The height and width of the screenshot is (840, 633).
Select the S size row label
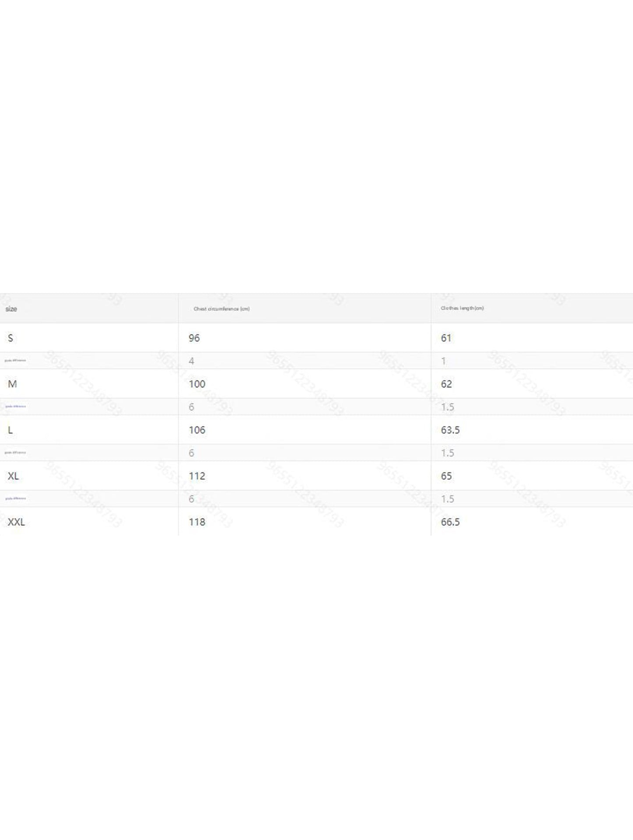coord(11,338)
